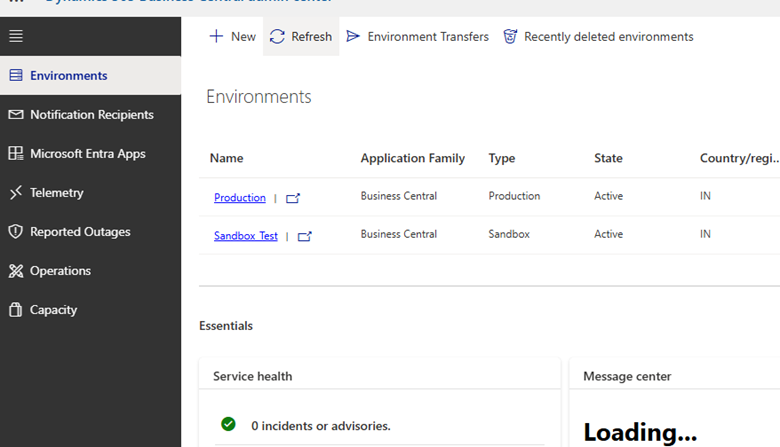Collapse the hamburger navigation menu
Image resolution: width=780 pixels, height=447 pixels.
pos(15,36)
